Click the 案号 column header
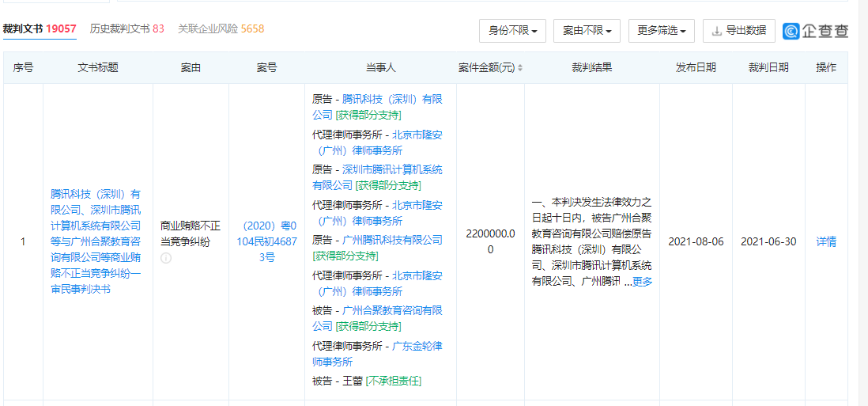Image resolution: width=868 pixels, height=406 pixels. (x=267, y=67)
